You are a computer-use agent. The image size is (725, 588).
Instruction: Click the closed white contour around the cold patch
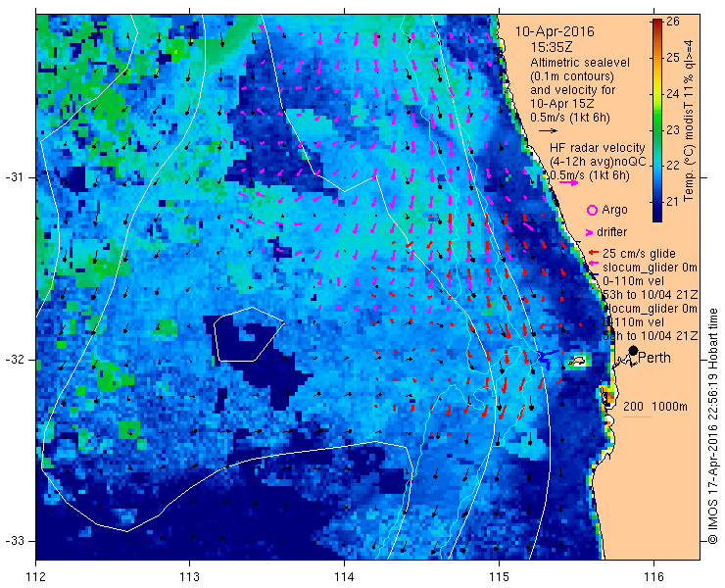(249, 333)
